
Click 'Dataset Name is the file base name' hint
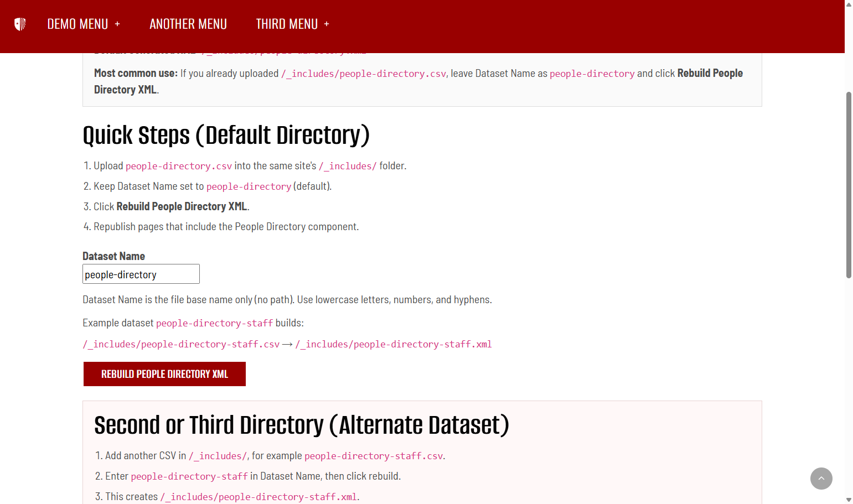click(287, 299)
